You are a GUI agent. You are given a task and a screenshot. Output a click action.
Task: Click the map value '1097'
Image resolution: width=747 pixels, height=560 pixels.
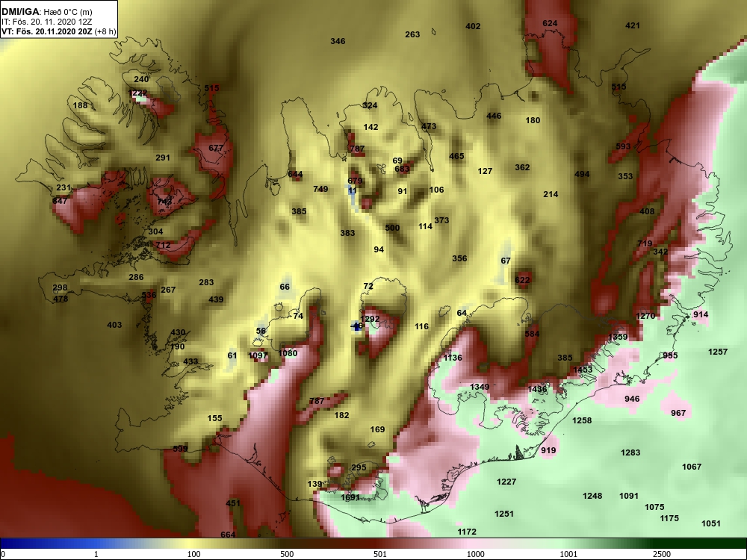[x=258, y=355]
